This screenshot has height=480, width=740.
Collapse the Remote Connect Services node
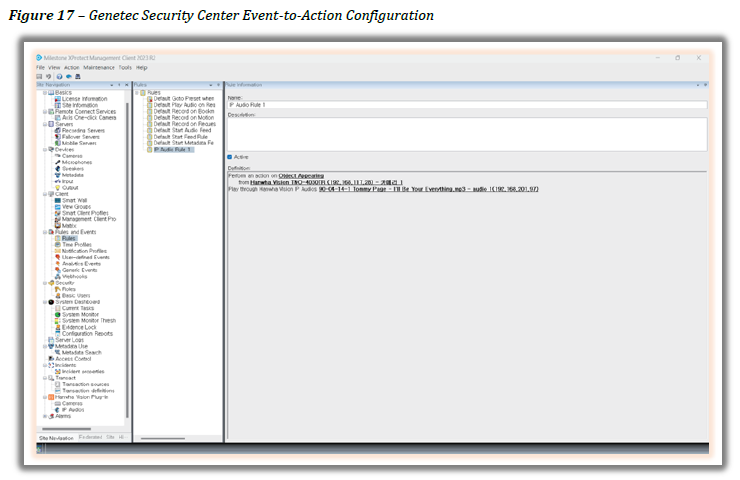click(45, 111)
